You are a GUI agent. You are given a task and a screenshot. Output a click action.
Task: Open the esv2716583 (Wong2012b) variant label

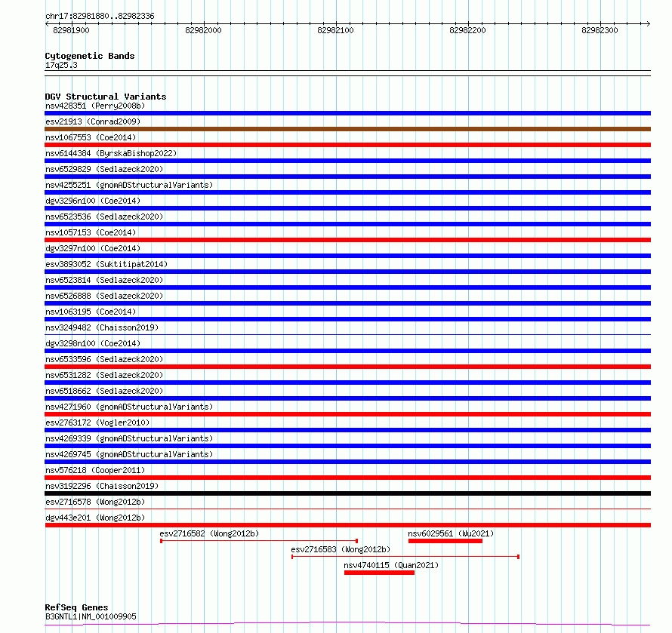click(x=341, y=549)
